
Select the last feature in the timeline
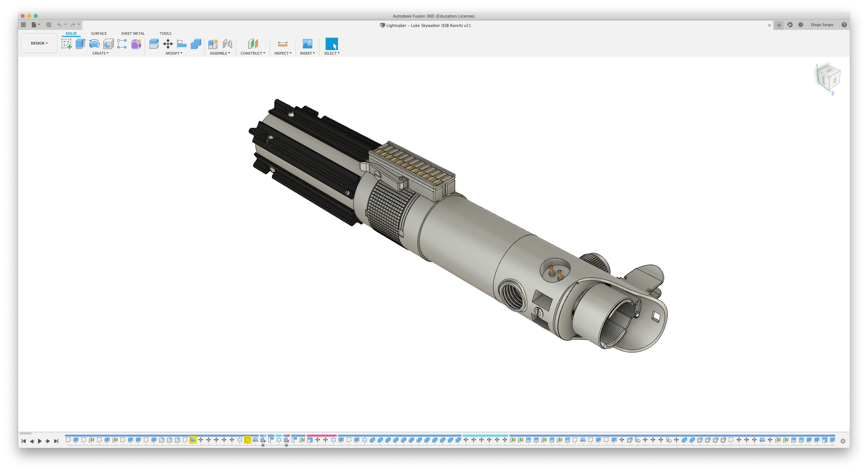coord(832,440)
